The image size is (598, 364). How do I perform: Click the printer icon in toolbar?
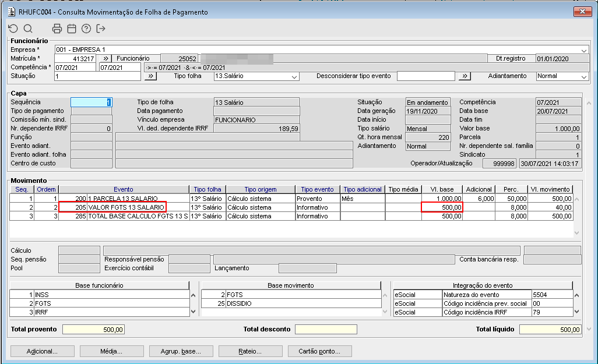[x=57, y=29]
